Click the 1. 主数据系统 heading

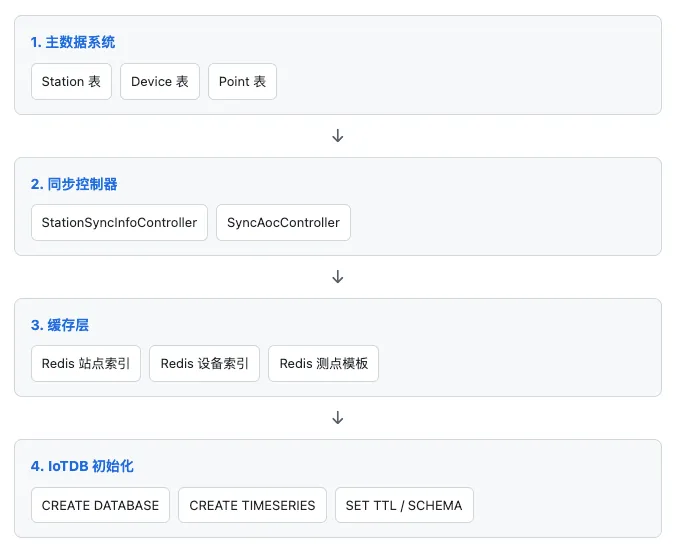click(73, 42)
